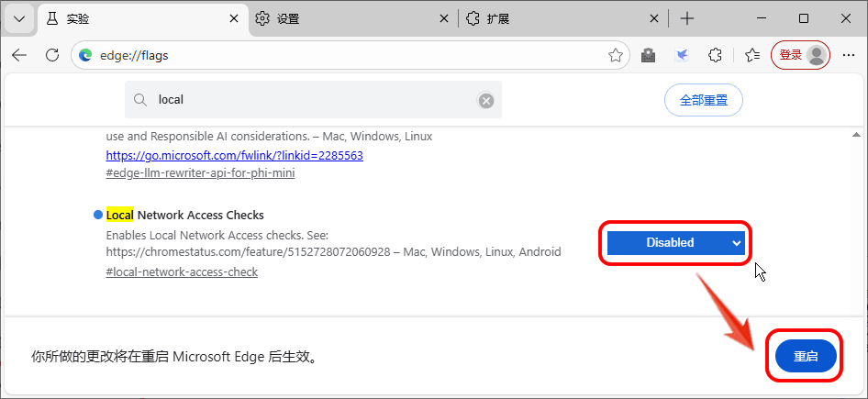
Task: Open the Favorites list icon
Action: pos(752,55)
